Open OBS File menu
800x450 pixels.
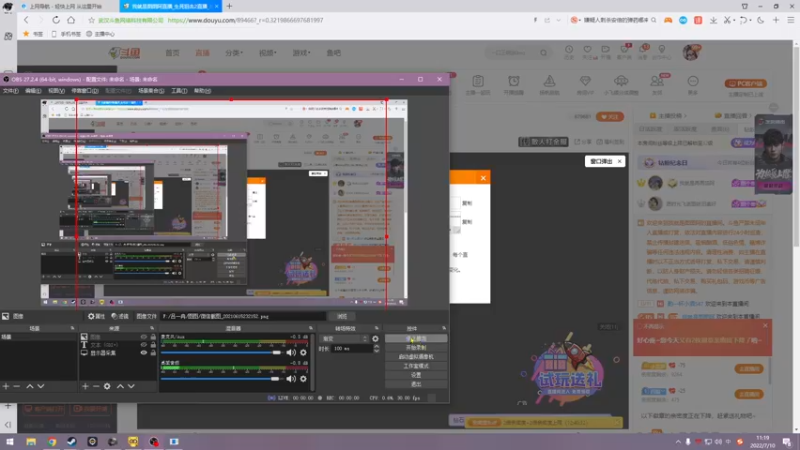pos(11,91)
